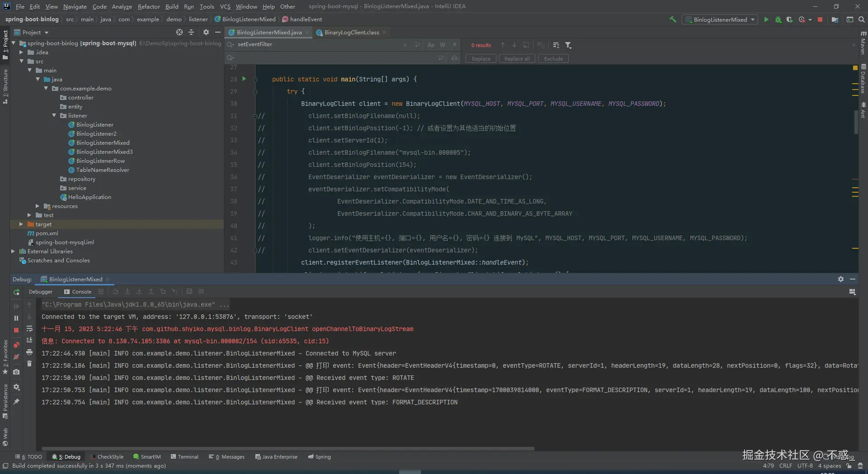Collapse the listener package in project tree
This screenshot has width=868, height=474.
point(54,116)
